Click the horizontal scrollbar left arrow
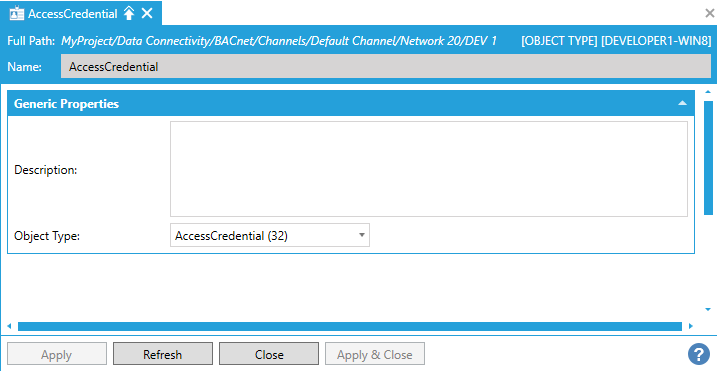This screenshot has height=371, width=717. 9,326
